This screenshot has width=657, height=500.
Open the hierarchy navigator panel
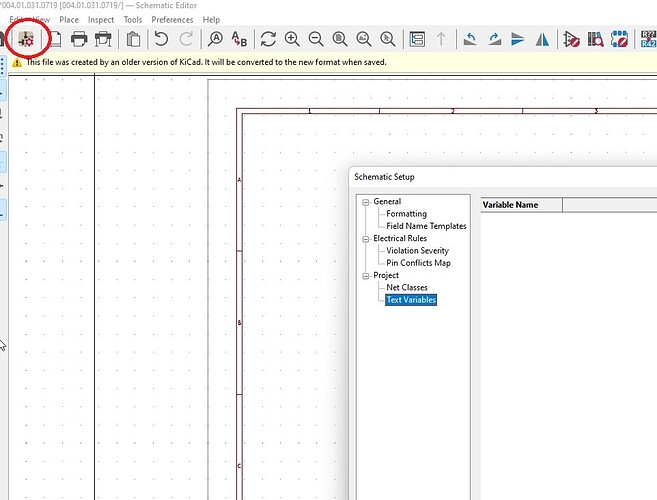tap(417, 39)
